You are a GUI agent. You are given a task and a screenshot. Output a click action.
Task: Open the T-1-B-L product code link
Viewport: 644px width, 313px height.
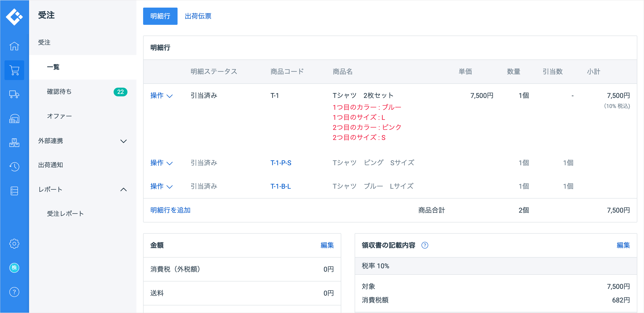click(280, 186)
